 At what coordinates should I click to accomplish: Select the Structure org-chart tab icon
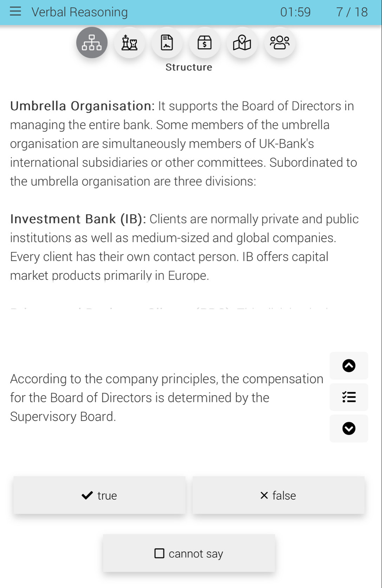[92, 43]
